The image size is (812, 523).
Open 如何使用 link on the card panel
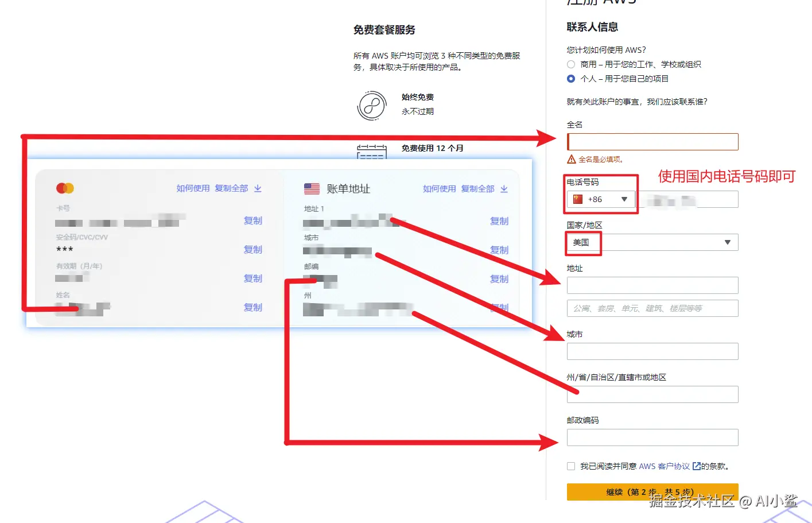[x=193, y=188]
